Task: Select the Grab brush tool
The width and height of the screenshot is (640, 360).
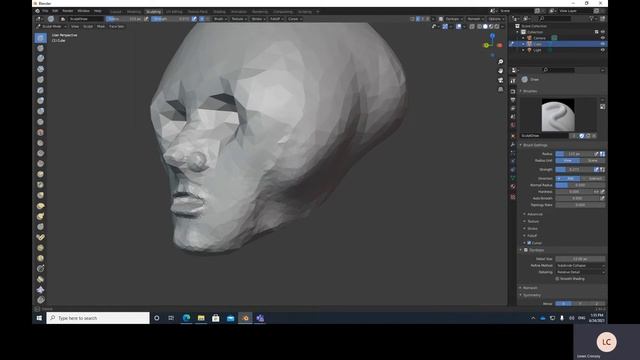Action: [x=40, y=196]
